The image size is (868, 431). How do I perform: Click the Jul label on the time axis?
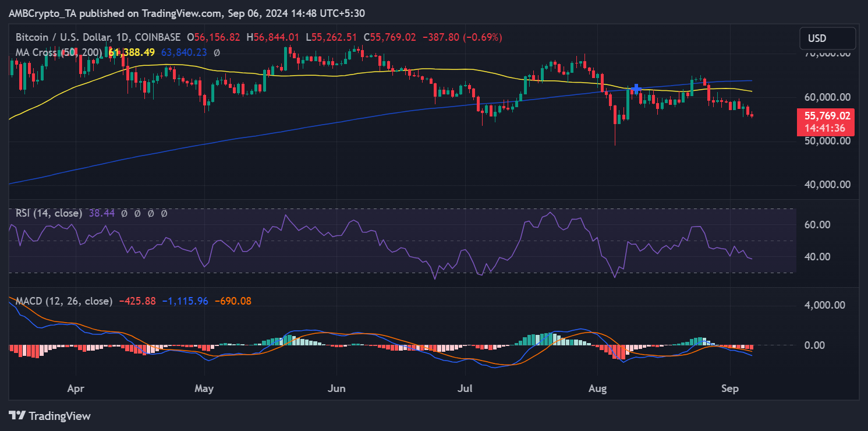(465, 387)
